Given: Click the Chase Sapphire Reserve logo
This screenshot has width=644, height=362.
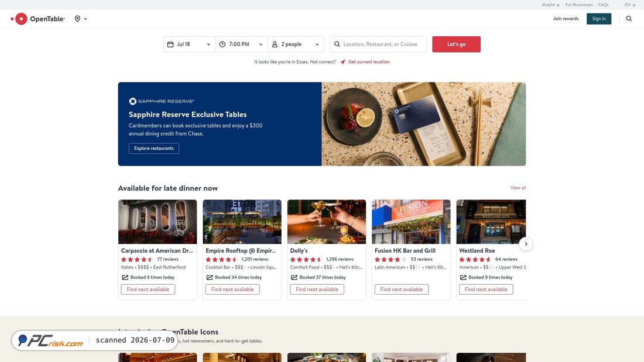Looking at the screenshot, I should (162, 101).
